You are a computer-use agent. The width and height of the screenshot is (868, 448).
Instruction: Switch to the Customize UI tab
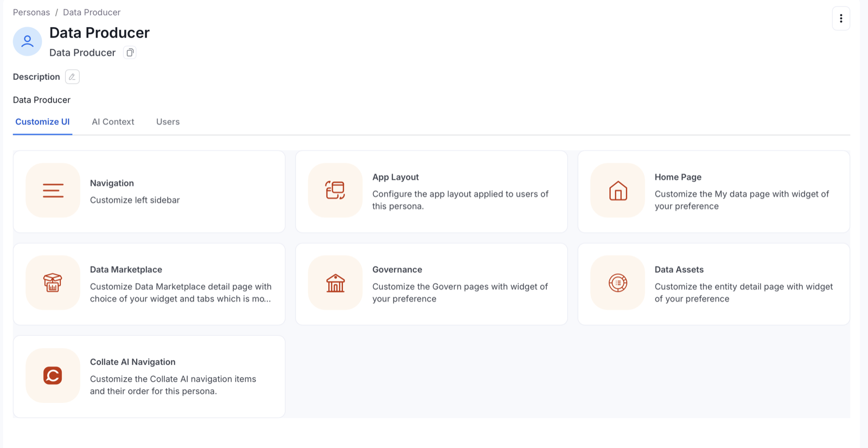[42, 122]
